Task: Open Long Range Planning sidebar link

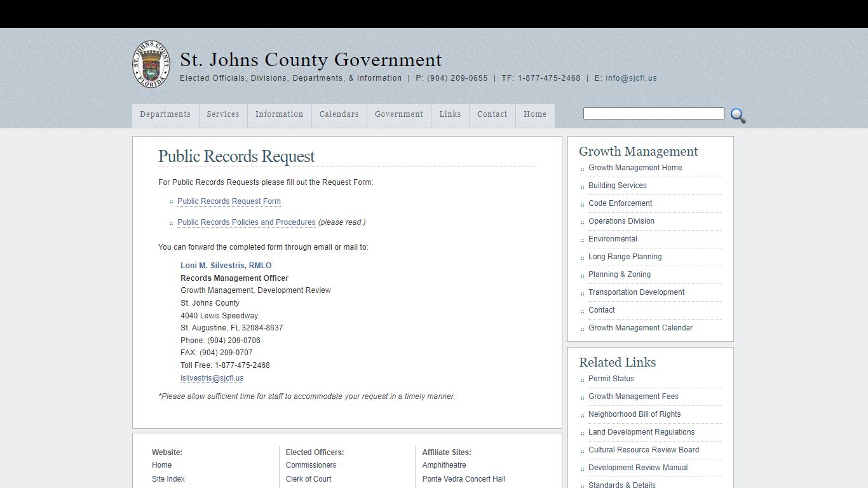Action: (625, 257)
